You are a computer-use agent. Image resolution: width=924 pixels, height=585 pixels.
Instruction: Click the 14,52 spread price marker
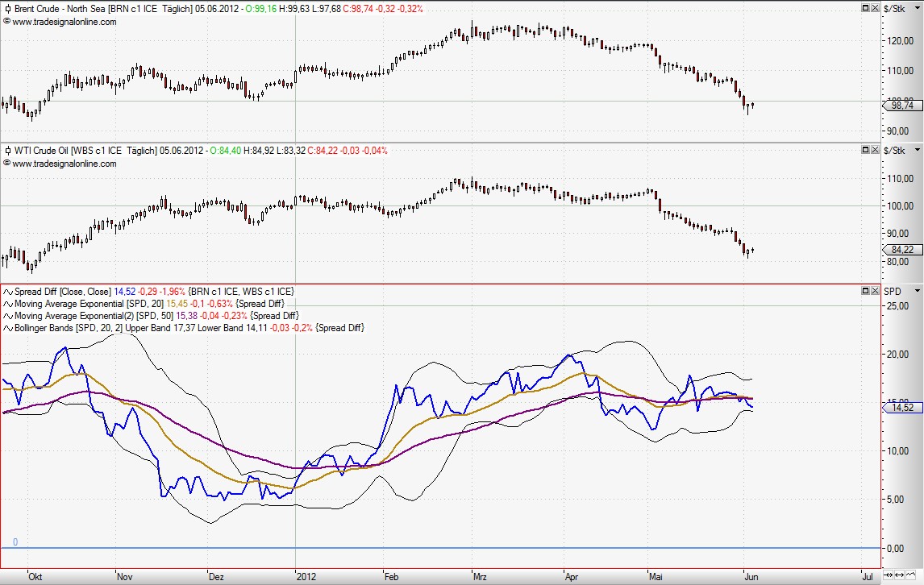(902, 408)
